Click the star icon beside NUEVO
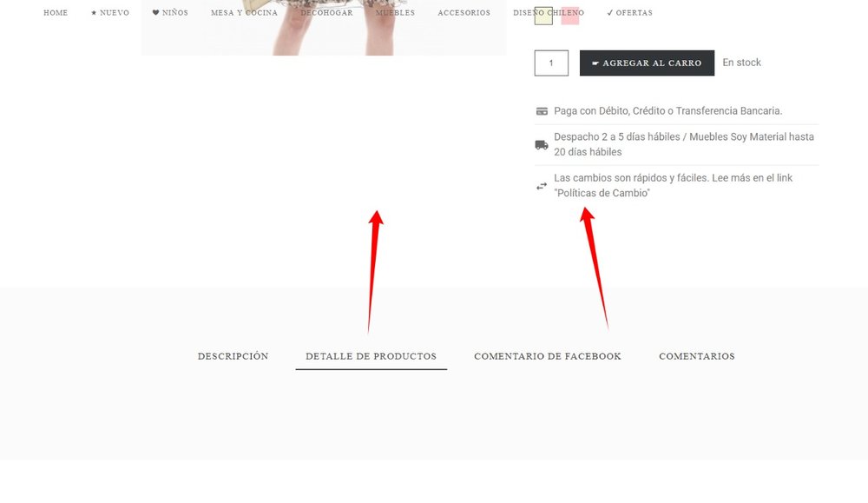The width and height of the screenshot is (868, 503). tap(94, 13)
